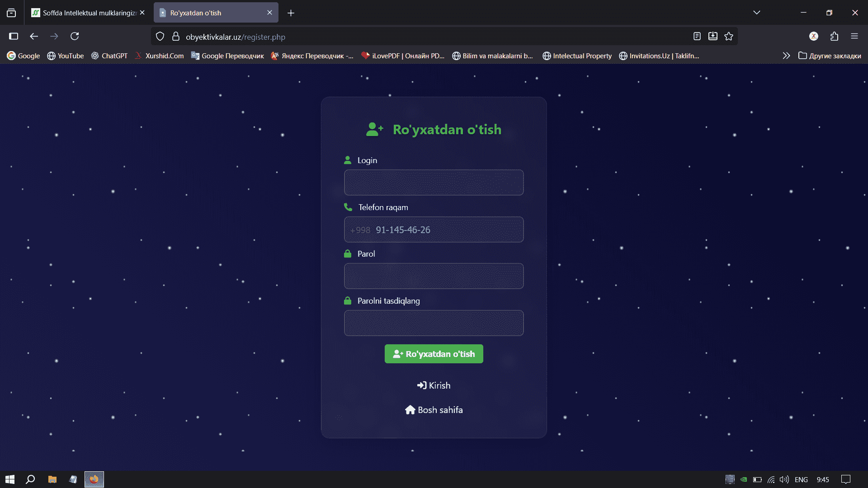The width and height of the screenshot is (868, 488).
Task: Click the shield tracking protection icon
Action: 160,37
